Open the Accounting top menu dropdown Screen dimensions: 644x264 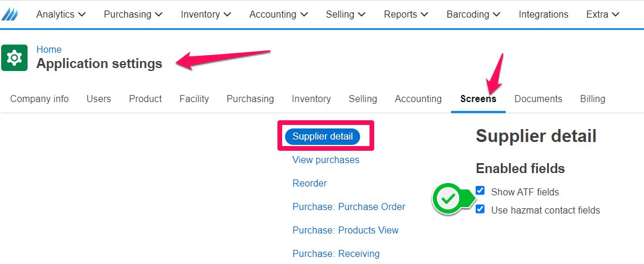(x=279, y=14)
